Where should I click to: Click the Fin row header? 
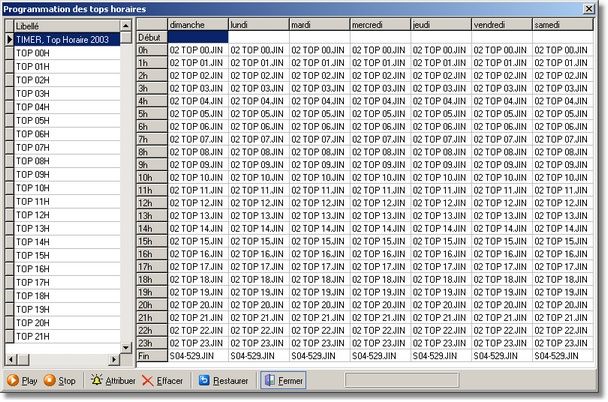152,356
